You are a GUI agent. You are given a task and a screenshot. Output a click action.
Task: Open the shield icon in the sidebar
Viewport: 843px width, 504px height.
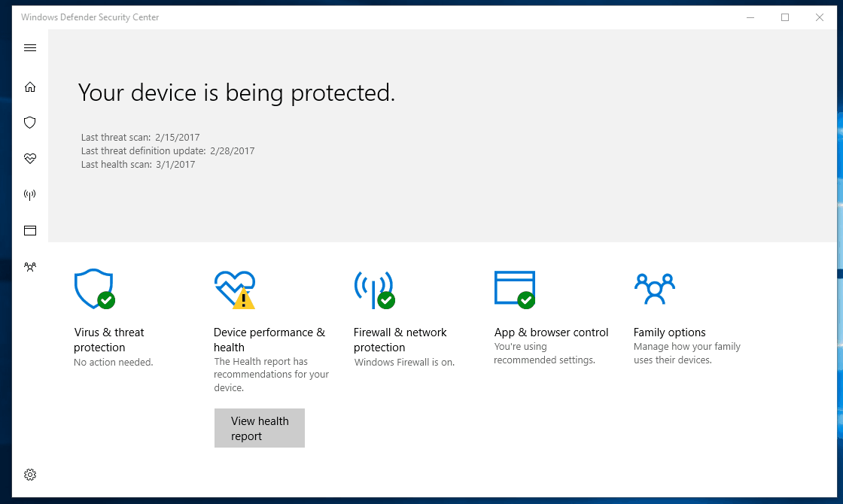30,123
